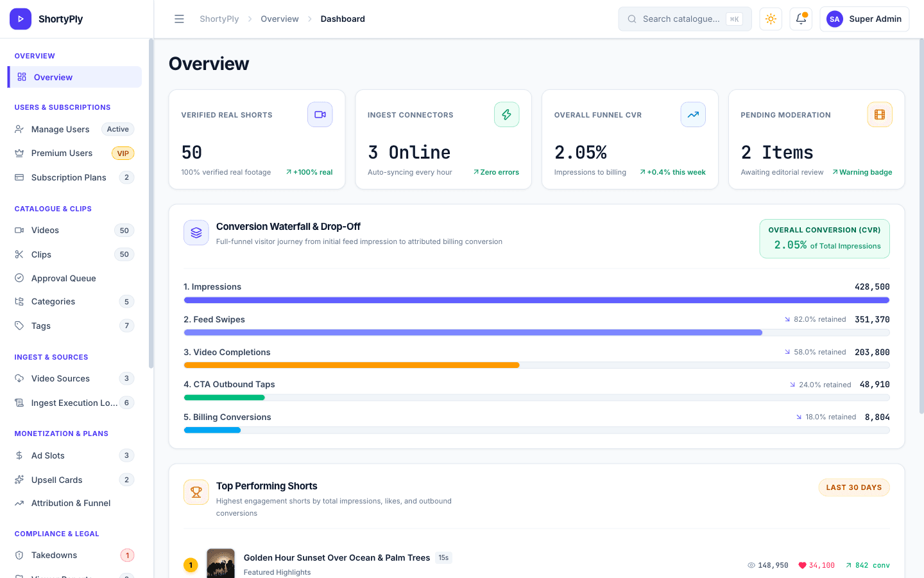924x578 pixels.
Task: Open the notifications bell
Action: (x=801, y=19)
